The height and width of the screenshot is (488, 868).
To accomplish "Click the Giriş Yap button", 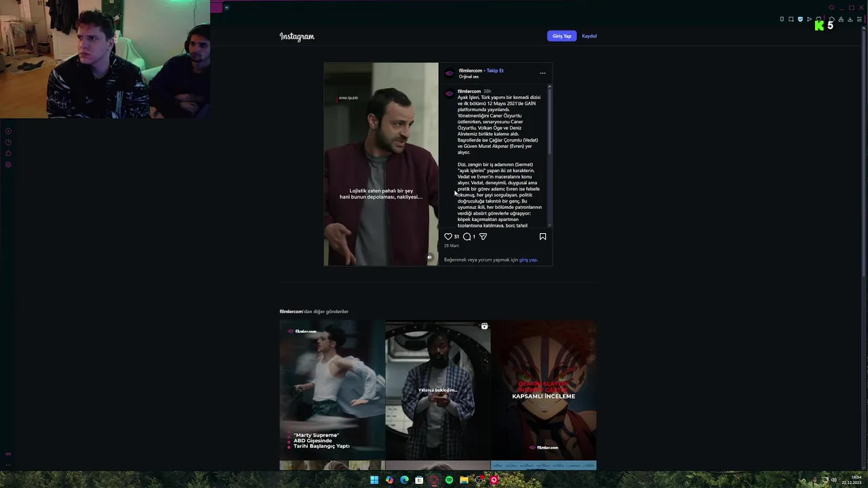I will pos(561,36).
